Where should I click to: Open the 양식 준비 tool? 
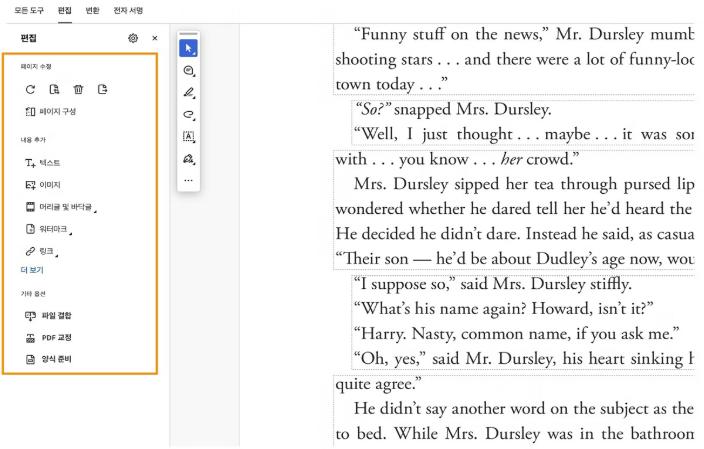(48, 359)
